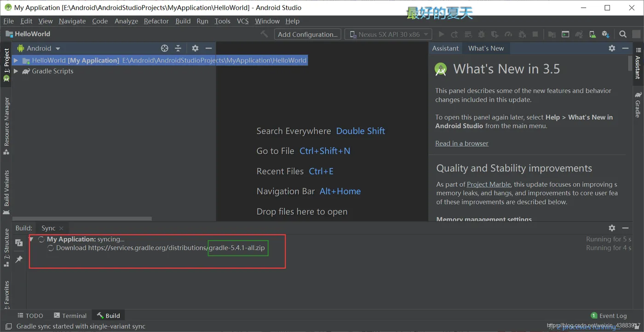This screenshot has width=644, height=332.
Task: Hide the Assistant panel with the minus icon
Action: [x=625, y=48]
